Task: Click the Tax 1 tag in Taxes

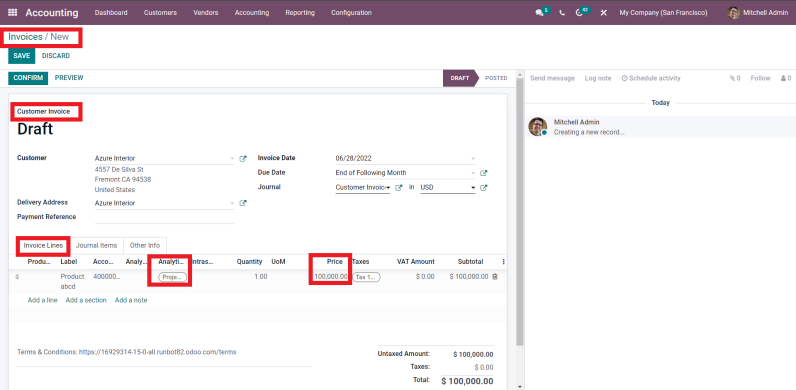Action: point(366,277)
